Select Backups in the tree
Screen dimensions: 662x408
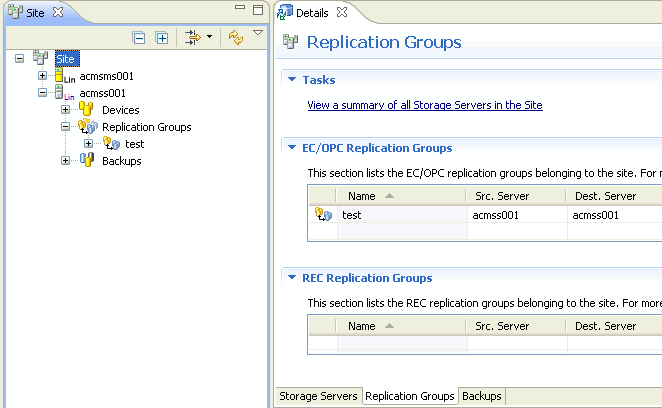[x=122, y=161]
